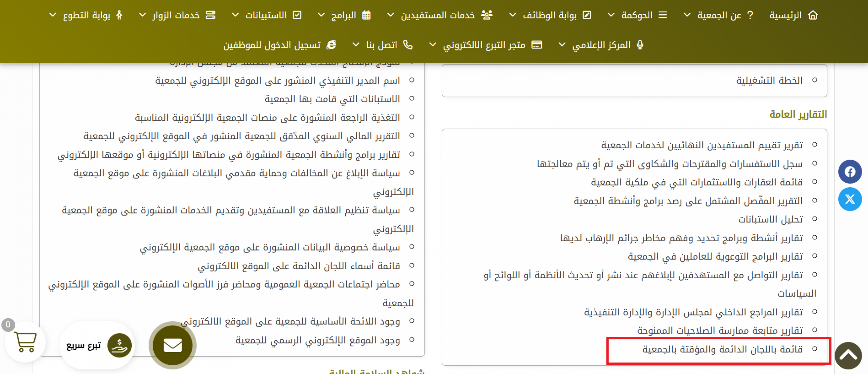Screen dimensions: 868x374
Task: Open تقرير تقييم المستفيدين النهائيين لخدمات الجمعية
Action: (702, 145)
